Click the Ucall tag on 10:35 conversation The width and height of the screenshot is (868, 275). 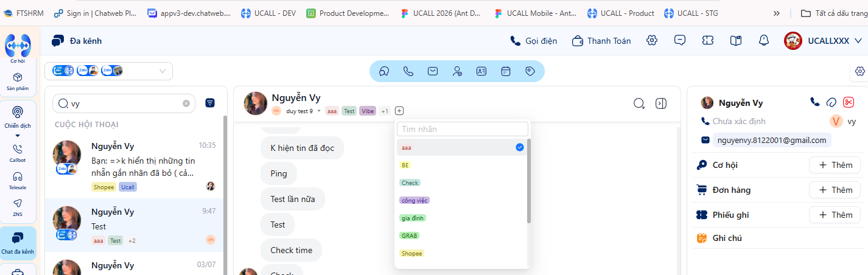pyautogui.click(x=128, y=187)
